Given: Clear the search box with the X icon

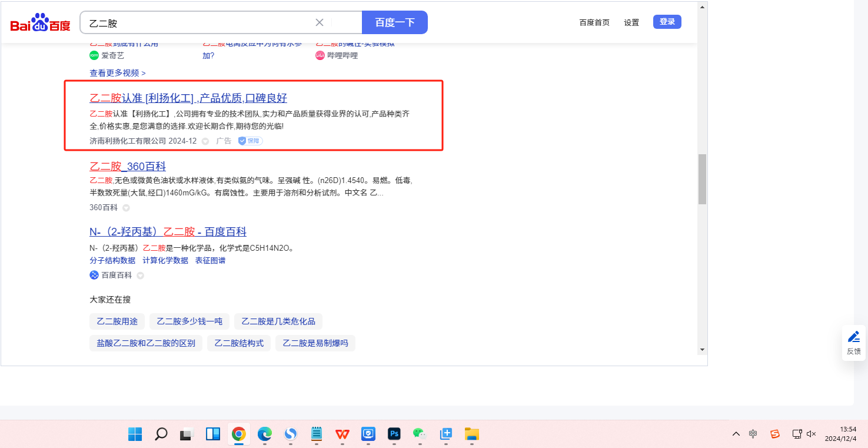Looking at the screenshot, I should (320, 22).
